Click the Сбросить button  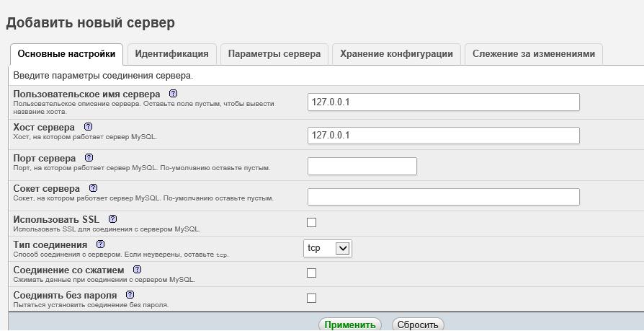418,325
